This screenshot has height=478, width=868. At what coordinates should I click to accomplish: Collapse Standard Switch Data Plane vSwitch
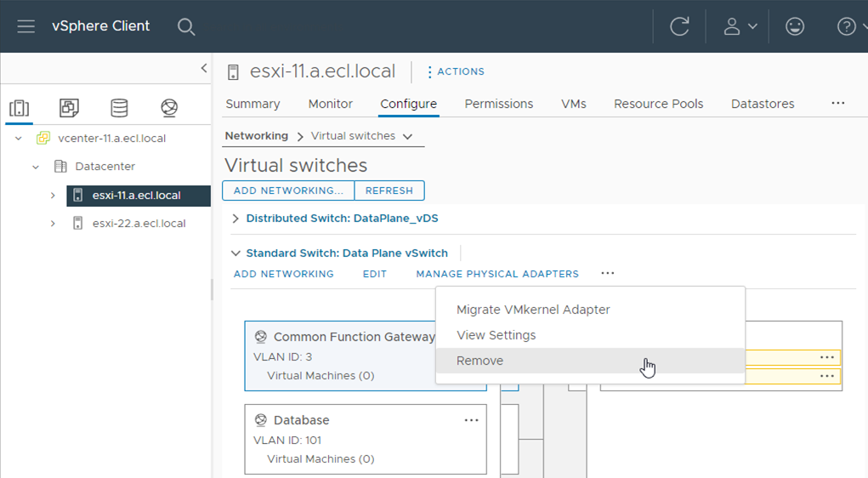(x=235, y=253)
